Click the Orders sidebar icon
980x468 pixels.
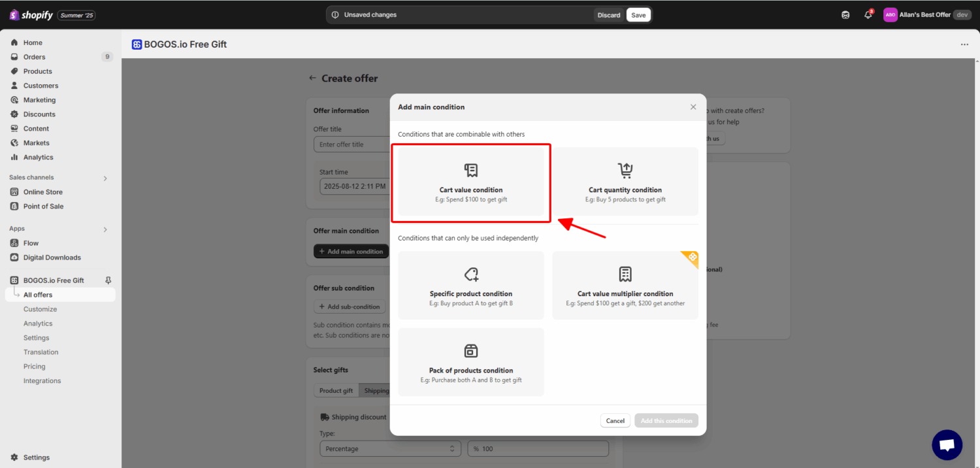14,57
